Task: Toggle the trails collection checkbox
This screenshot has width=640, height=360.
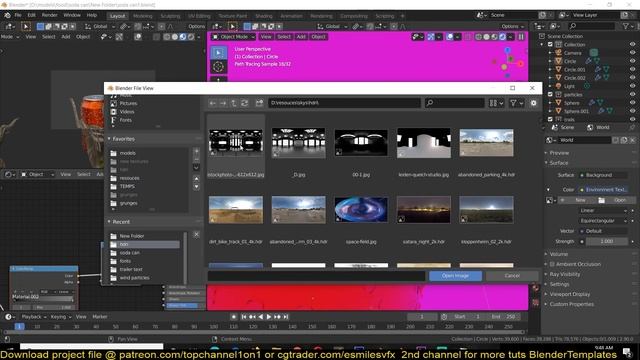Action: (x=550, y=119)
